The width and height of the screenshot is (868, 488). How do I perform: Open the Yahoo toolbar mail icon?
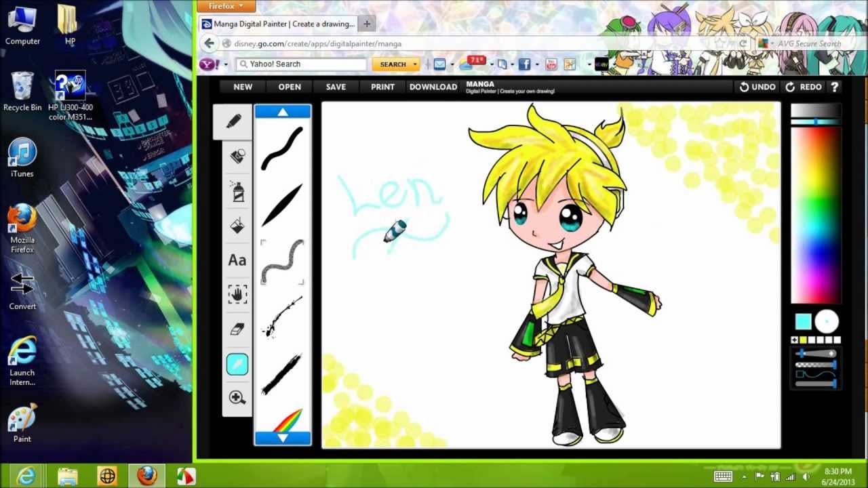[x=439, y=64]
